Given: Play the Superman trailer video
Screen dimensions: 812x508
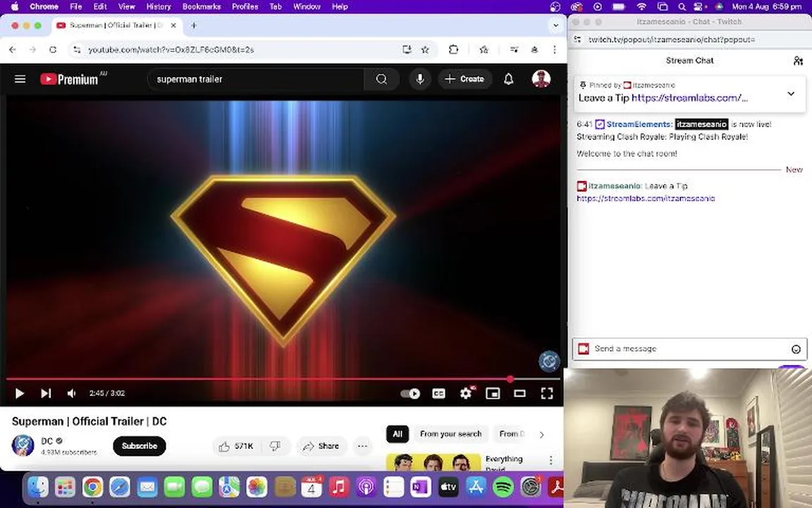Looking at the screenshot, I should click(x=19, y=394).
